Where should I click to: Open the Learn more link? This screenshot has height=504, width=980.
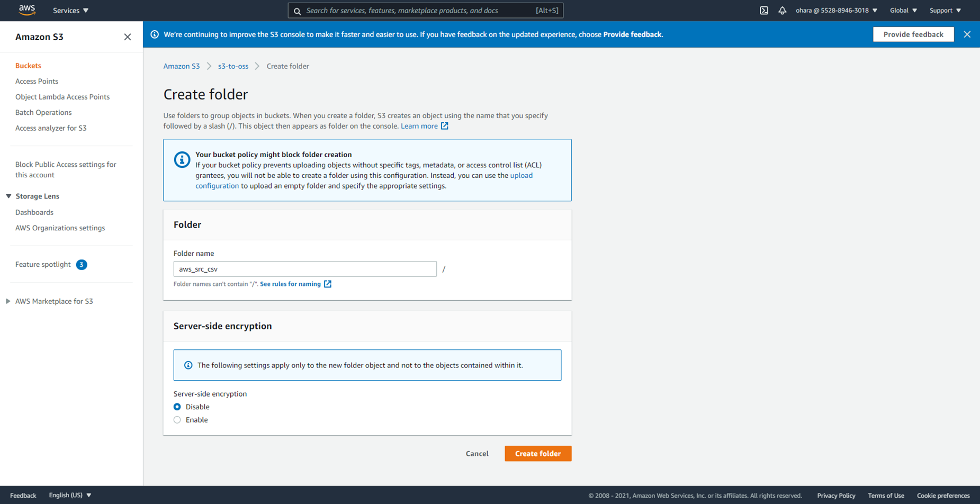[x=419, y=126]
